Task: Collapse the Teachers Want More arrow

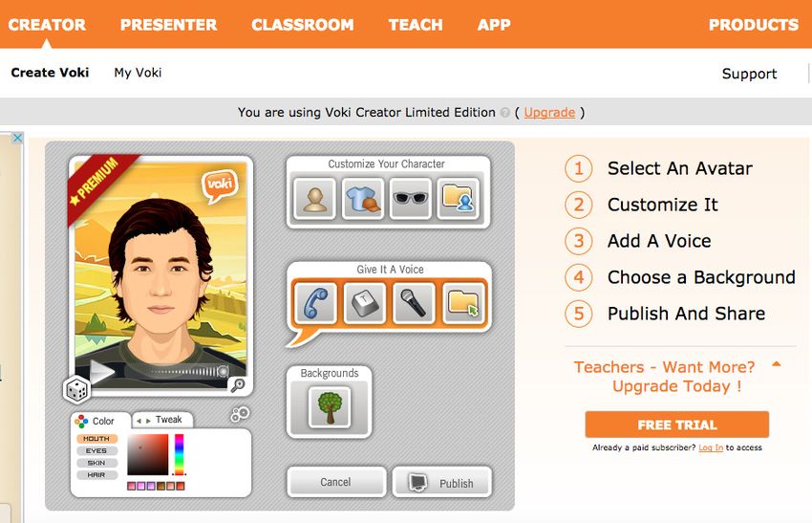Action: (x=776, y=364)
